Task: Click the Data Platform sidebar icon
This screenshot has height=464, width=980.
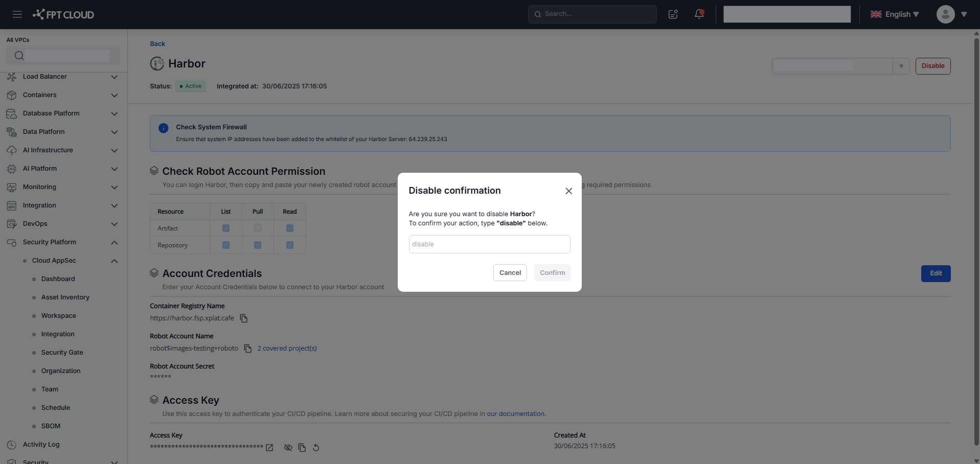Action: click(12, 132)
